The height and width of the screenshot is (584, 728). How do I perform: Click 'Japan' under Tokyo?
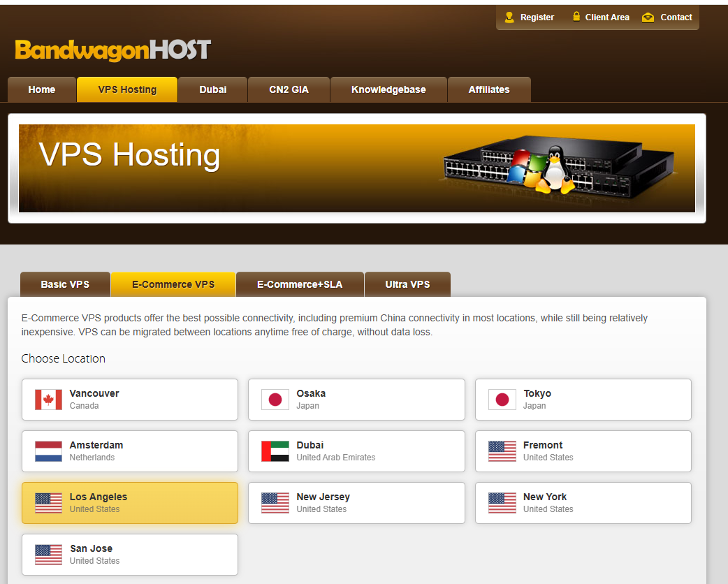pos(534,406)
